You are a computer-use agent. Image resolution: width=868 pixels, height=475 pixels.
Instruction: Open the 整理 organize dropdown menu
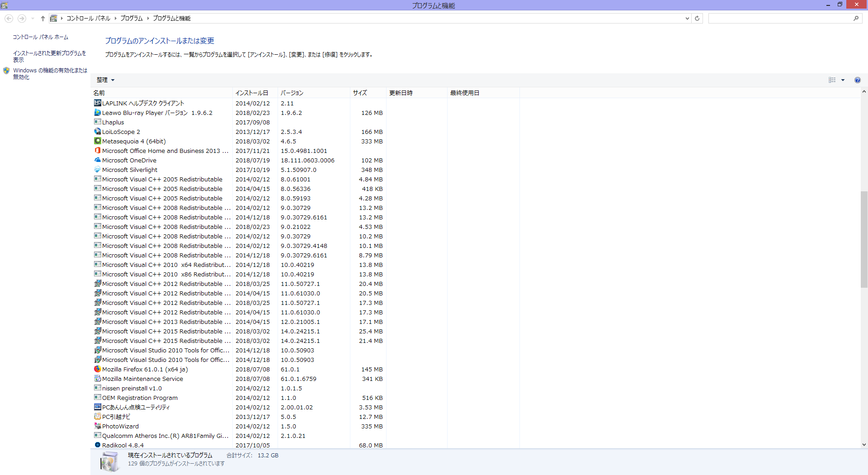pyautogui.click(x=105, y=80)
